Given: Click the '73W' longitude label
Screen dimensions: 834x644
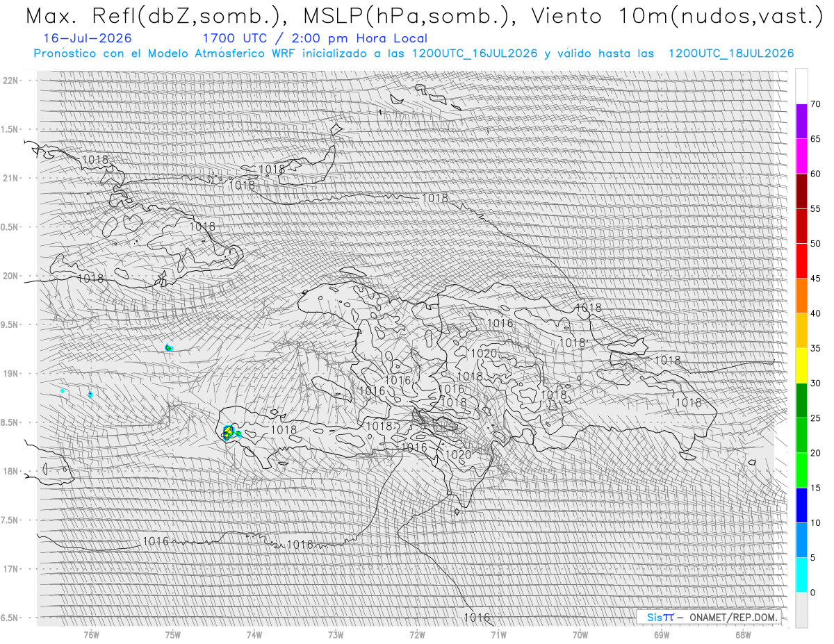Looking at the screenshot, I should click(x=336, y=635).
